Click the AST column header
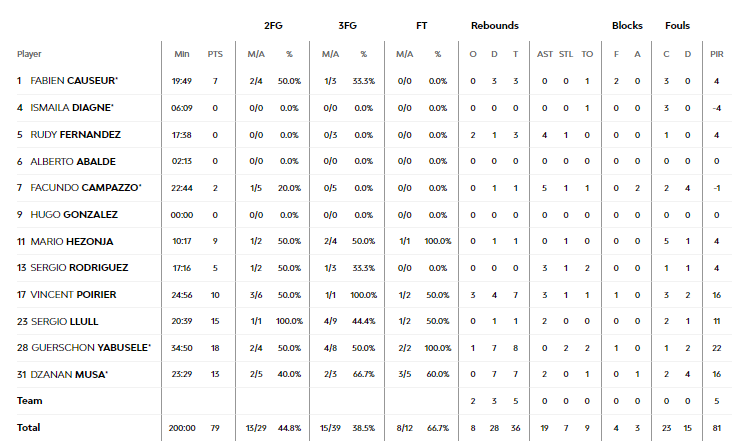The width and height of the screenshot is (732, 441). coord(545,54)
